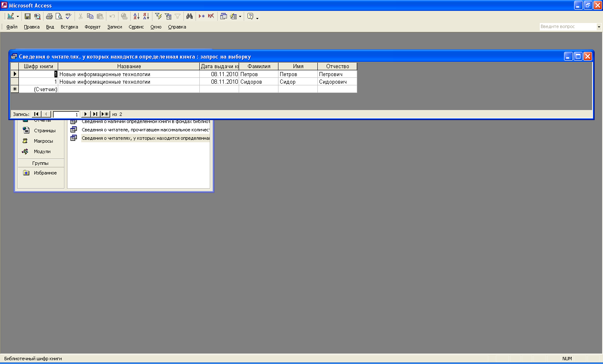Open the Записи menu
Image resolution: width=603 pixels, height=364 pixels.
point(114,27)
